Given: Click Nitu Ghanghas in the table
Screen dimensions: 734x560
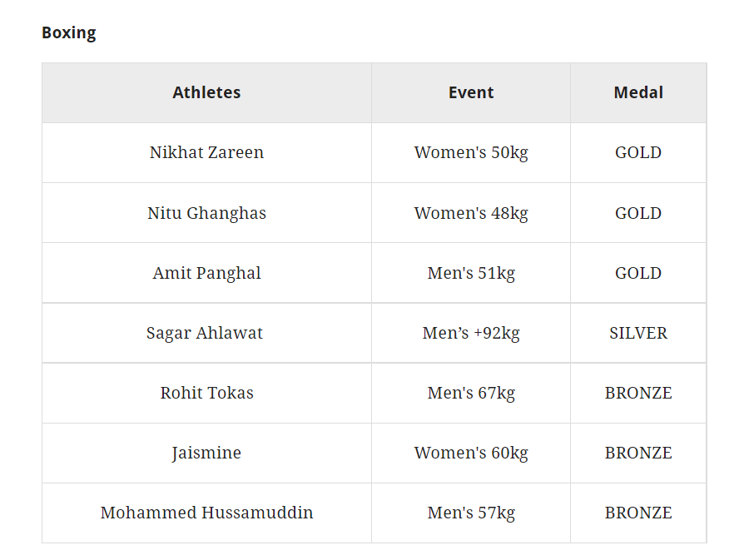Looking at the screenshot, I should pyautogui.click(x=206, y=213).
